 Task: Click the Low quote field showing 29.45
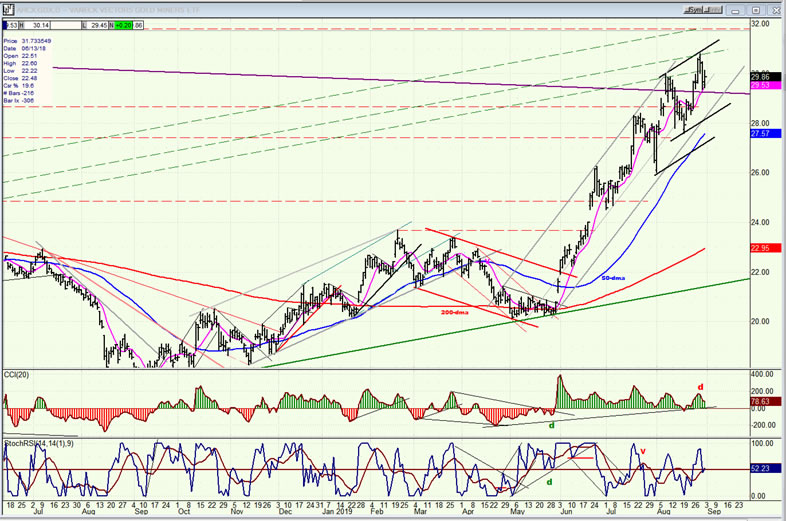point(95,25)
